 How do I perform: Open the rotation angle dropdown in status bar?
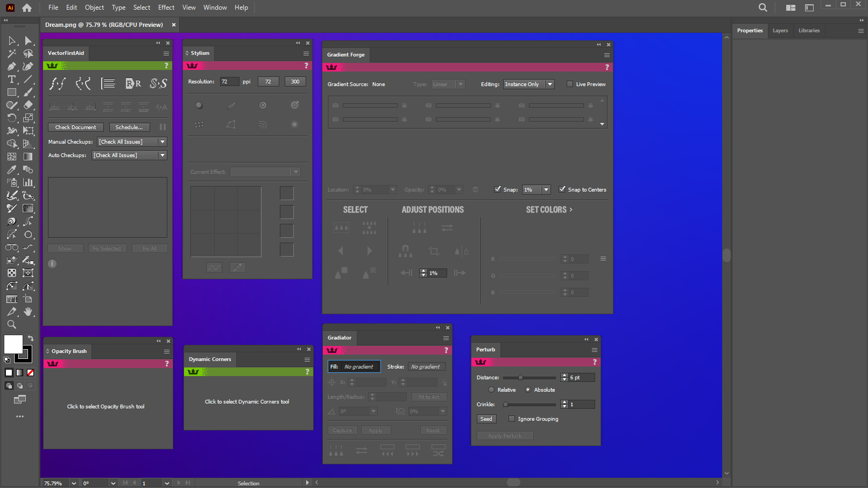click(x=113, y=483)
